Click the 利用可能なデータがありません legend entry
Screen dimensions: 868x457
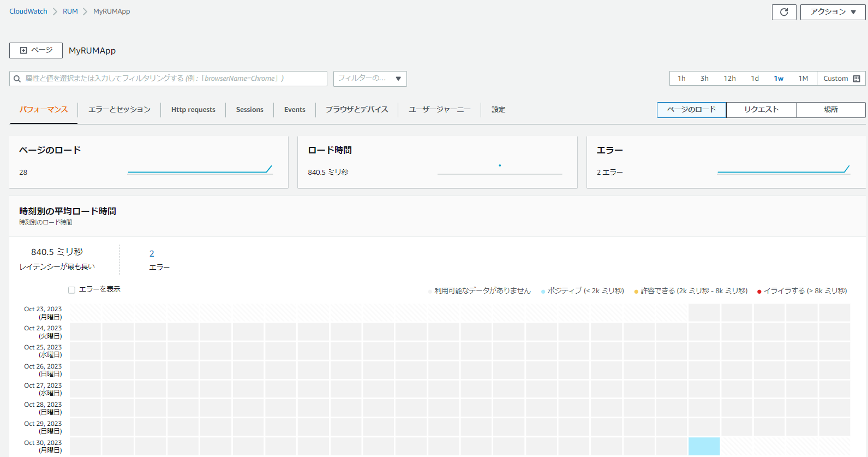click(480, 291)
